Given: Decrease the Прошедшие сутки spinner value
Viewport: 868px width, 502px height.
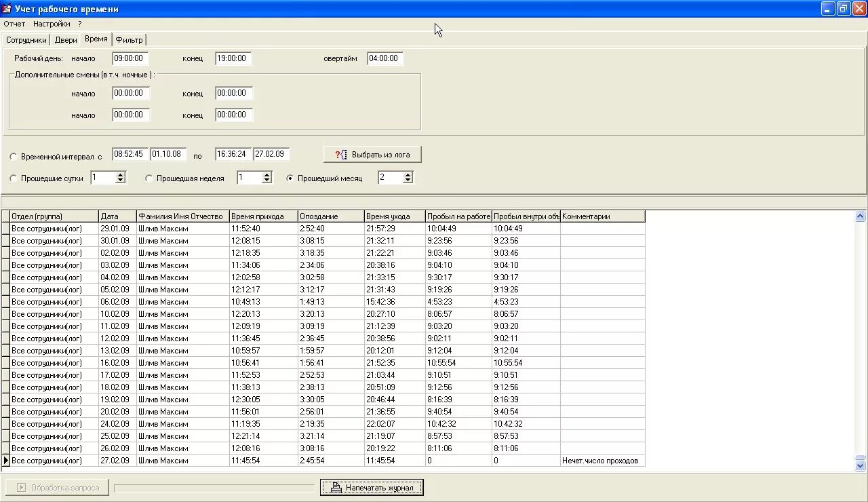Looking at the screenshot, I should [x=121, y=180].
